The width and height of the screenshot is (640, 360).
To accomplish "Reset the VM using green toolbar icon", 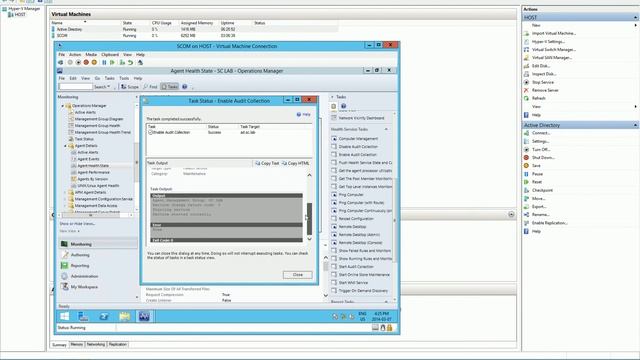I will click(x=112, y=62).
